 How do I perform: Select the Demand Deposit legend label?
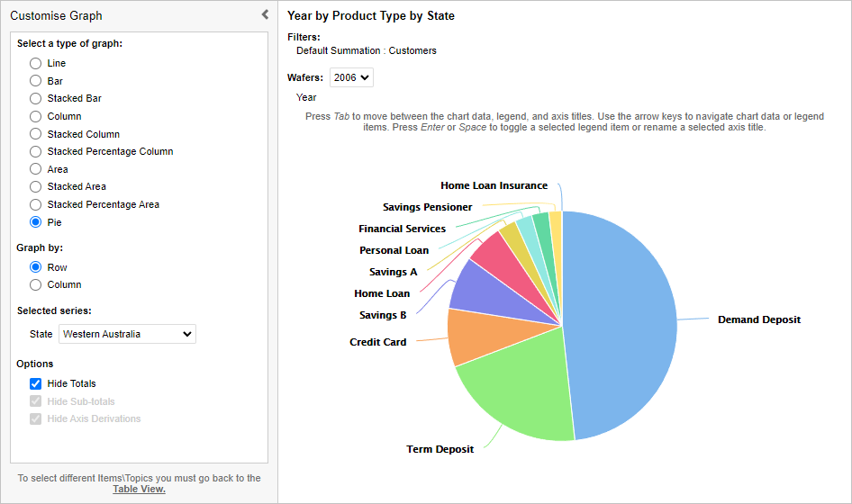(x=758, y=319)
